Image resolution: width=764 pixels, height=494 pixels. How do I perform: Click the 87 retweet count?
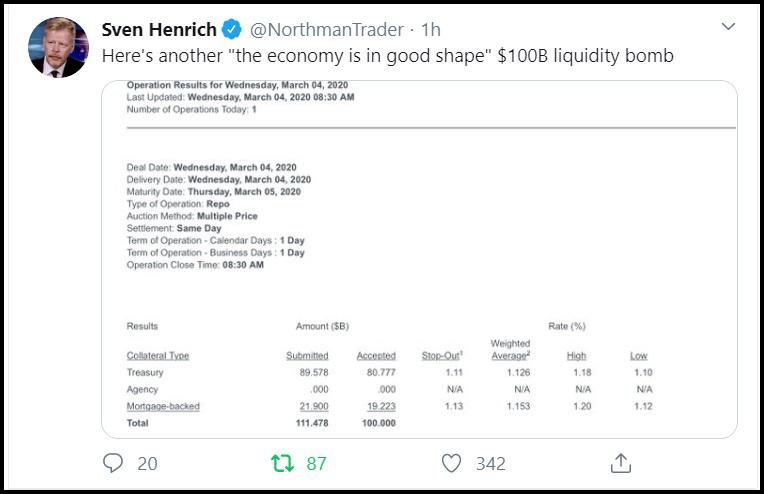click(316, 463)
